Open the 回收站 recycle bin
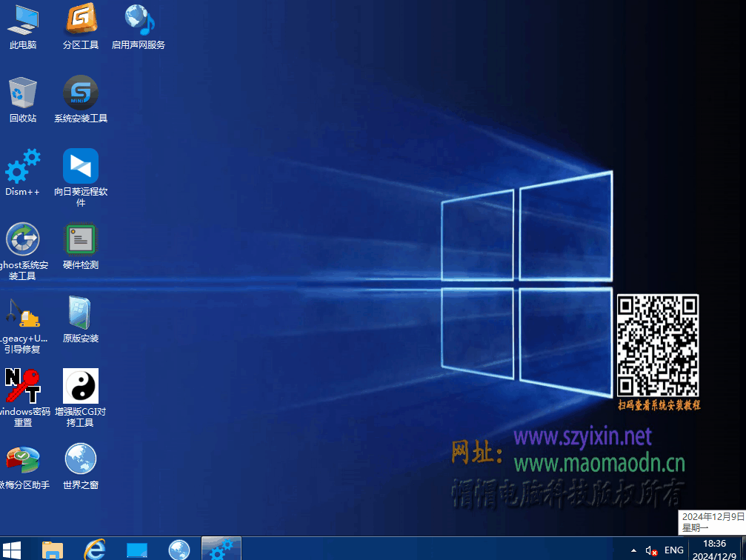 [x=23, y=93]
